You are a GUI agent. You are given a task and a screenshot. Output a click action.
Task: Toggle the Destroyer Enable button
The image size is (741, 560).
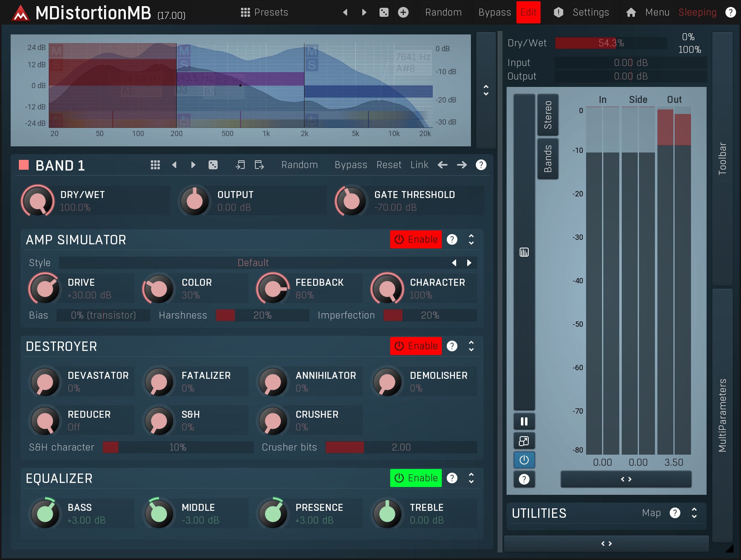[416, 346]
